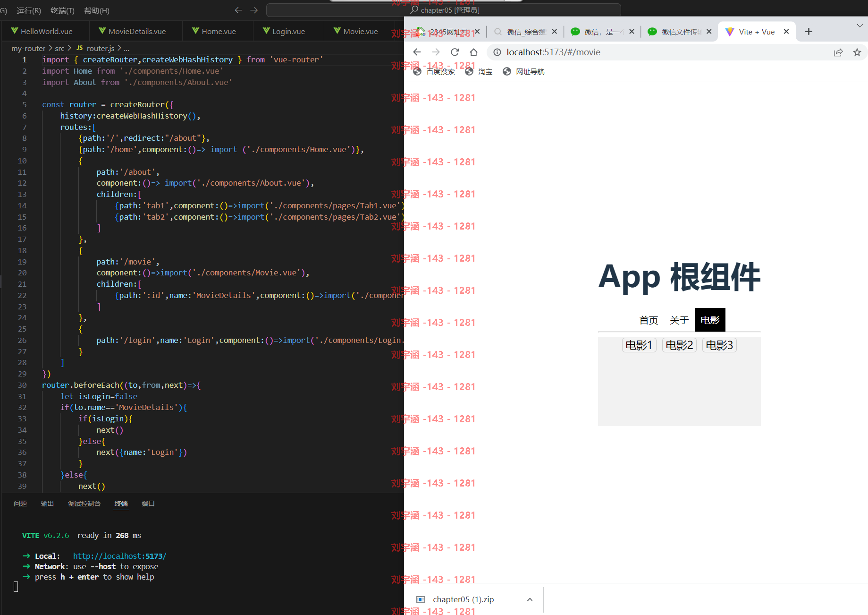This screenshot has height=615, width=868.
Task: Open the 运行(R) menu in VS Code
Action: [x=29, y=10]
